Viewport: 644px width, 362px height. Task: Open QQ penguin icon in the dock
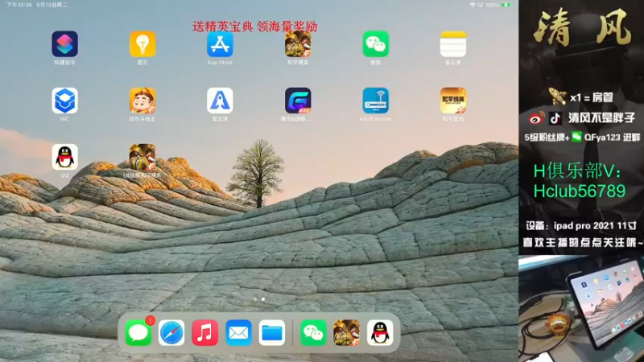click(x=380, y=332)
